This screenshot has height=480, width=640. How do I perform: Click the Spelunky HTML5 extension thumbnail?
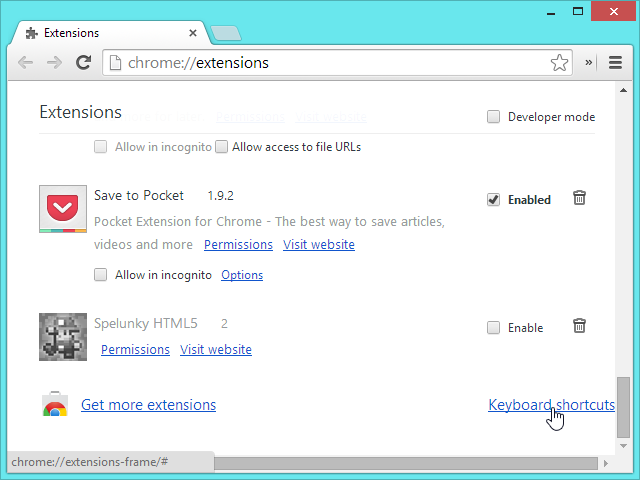coord(63,337)
